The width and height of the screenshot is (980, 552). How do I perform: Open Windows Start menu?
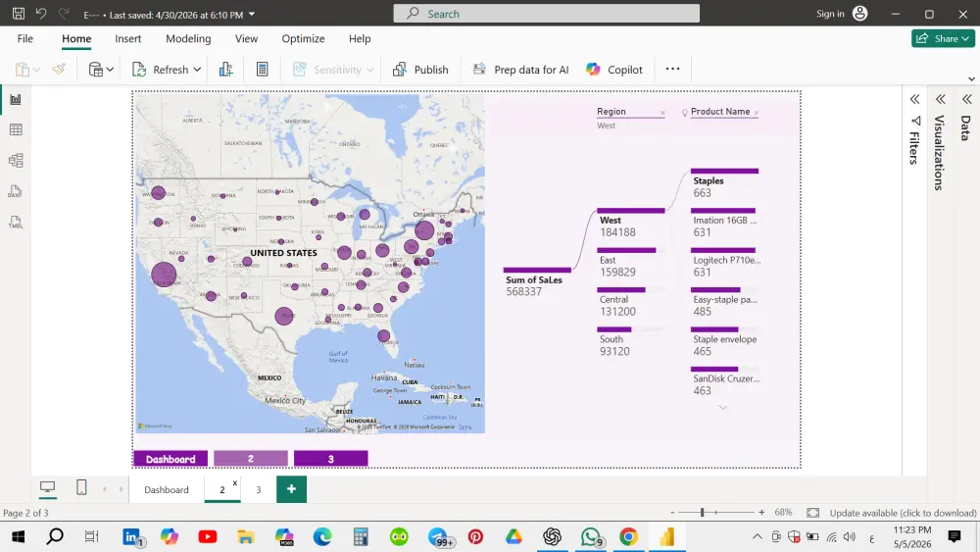[x=18, y=536]
